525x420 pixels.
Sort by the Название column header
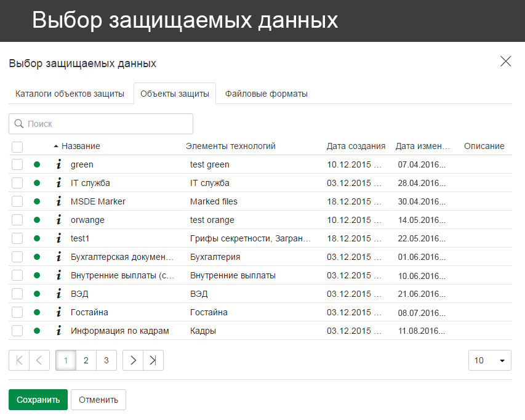pos(81,146)
